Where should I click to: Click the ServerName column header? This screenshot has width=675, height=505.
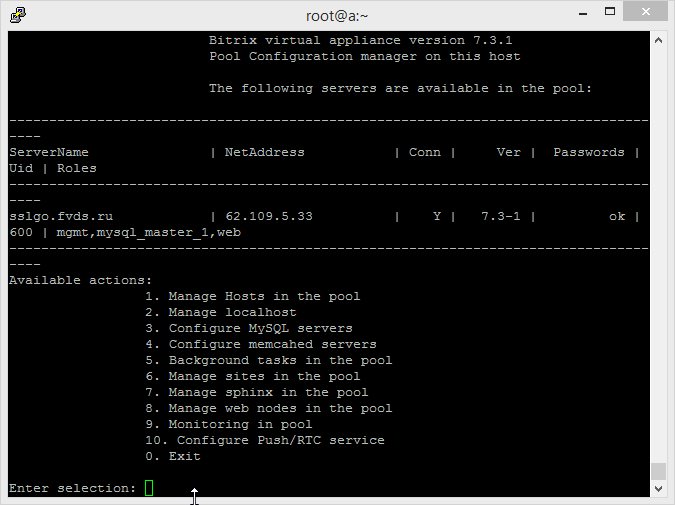pos(49,152)
